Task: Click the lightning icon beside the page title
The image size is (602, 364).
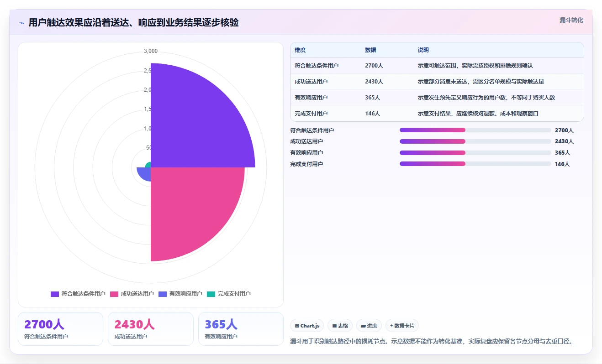Action: point(21,23)
